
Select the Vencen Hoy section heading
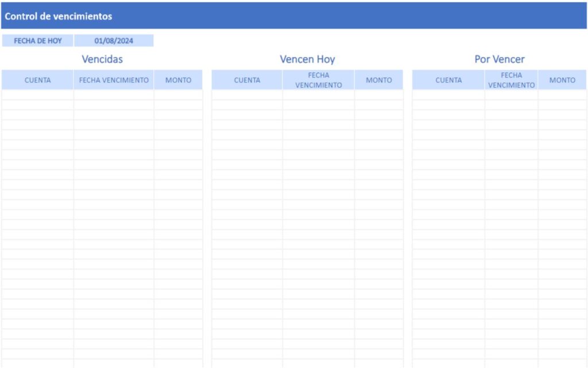point(308,59)
